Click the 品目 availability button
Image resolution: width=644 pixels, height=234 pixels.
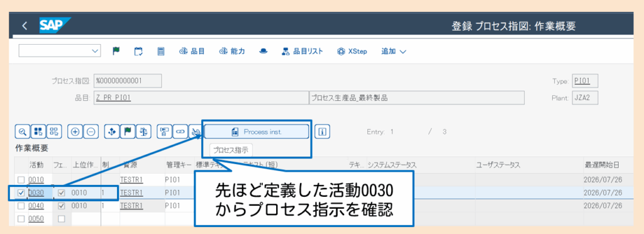(x=192, y=52)
